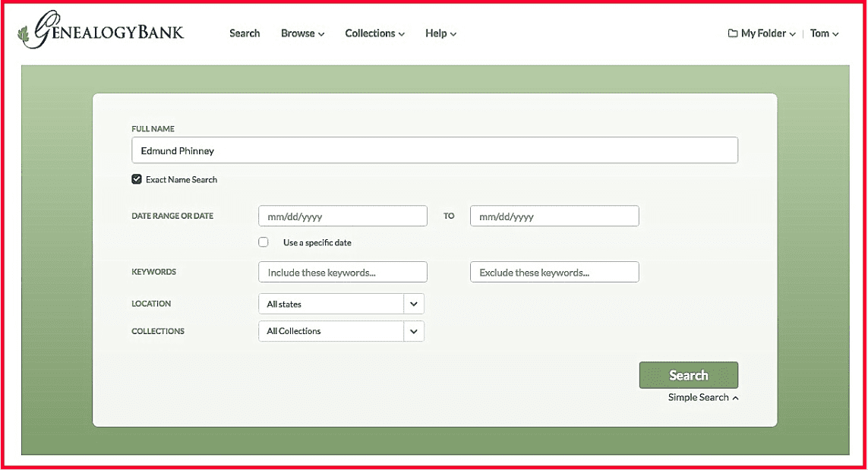Uncheck the Exact Name Search checkbox
The width and height of the screenshot is (868, 470).
(x=137, y=178)
